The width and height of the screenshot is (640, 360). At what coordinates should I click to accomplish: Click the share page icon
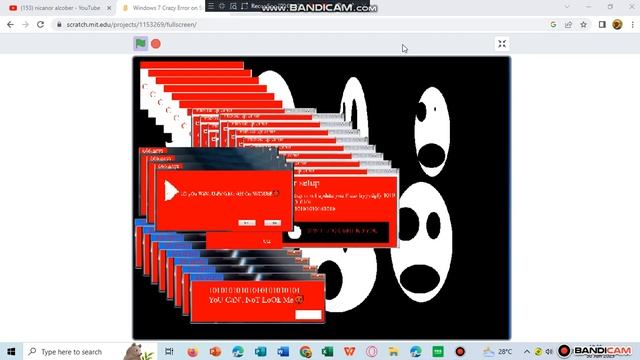pos(568,24)
